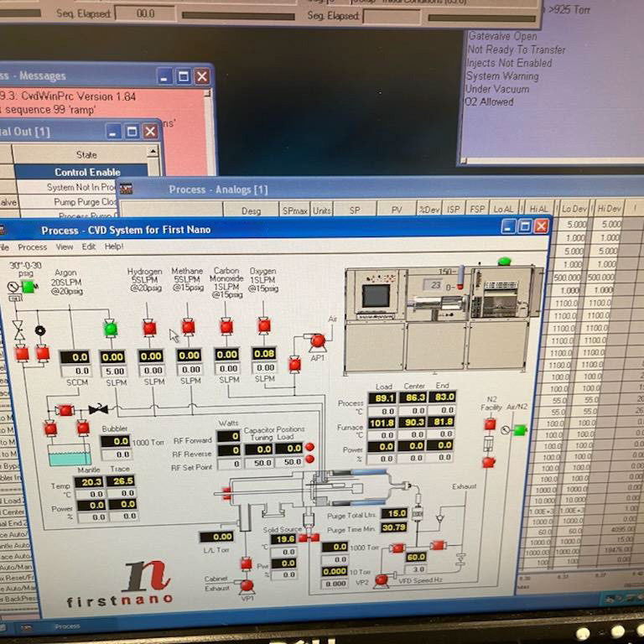Click the VP2 vacuum pump icon
The image size is (644, 644).
click(382, 580)
